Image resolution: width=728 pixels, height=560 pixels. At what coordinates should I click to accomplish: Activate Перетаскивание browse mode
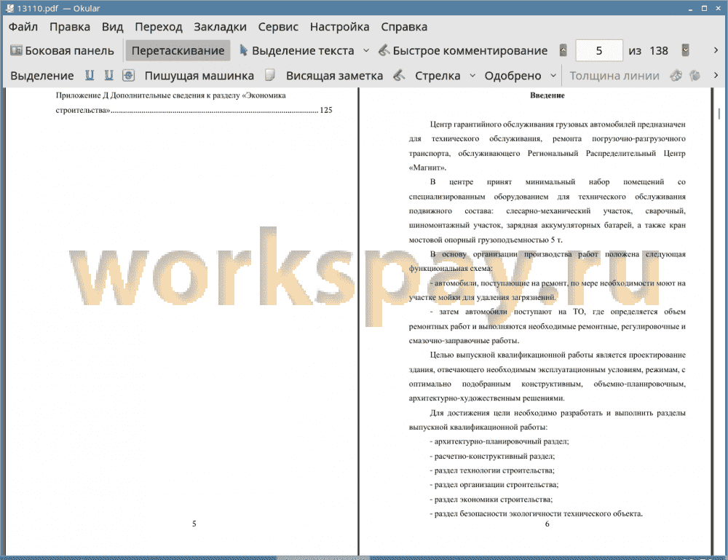pos(178,51)
